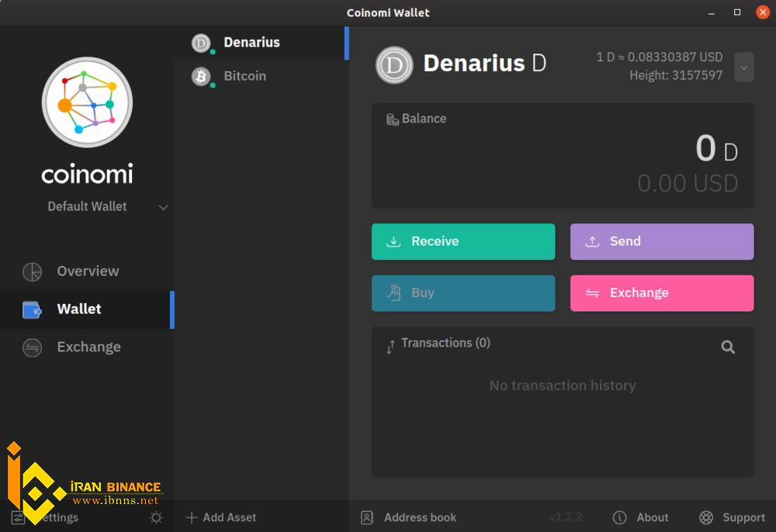Open the About page
Image resolution: width=776 pixels, height=532 pixels.
click(x=641, y=518)
